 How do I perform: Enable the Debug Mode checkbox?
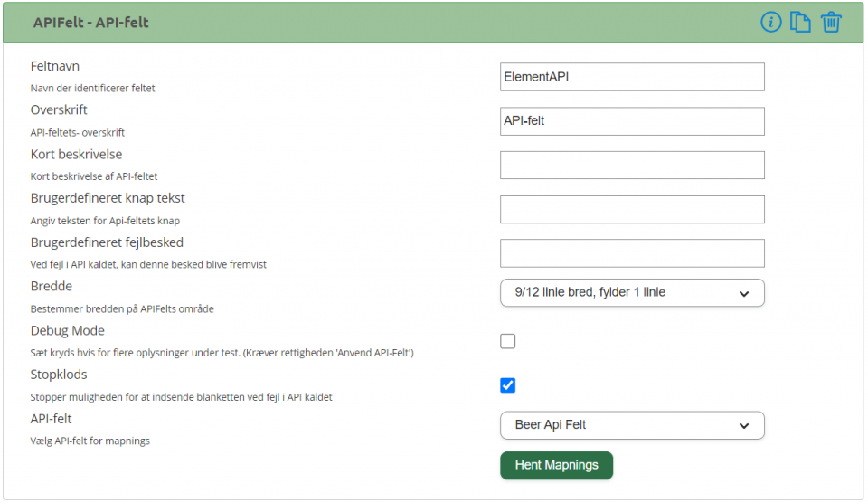tap(507, 341)
